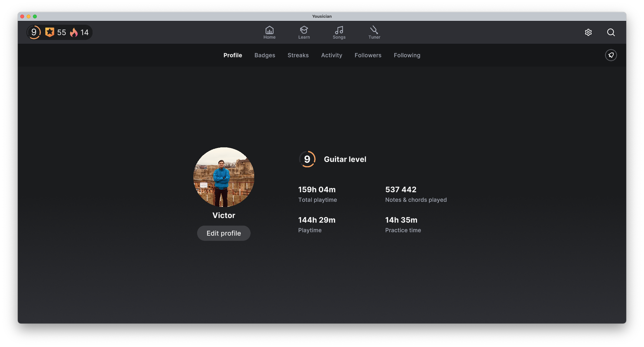Click the green fullscreen window button
Screen dimensions: 644x347
click(x=35, y=16)
